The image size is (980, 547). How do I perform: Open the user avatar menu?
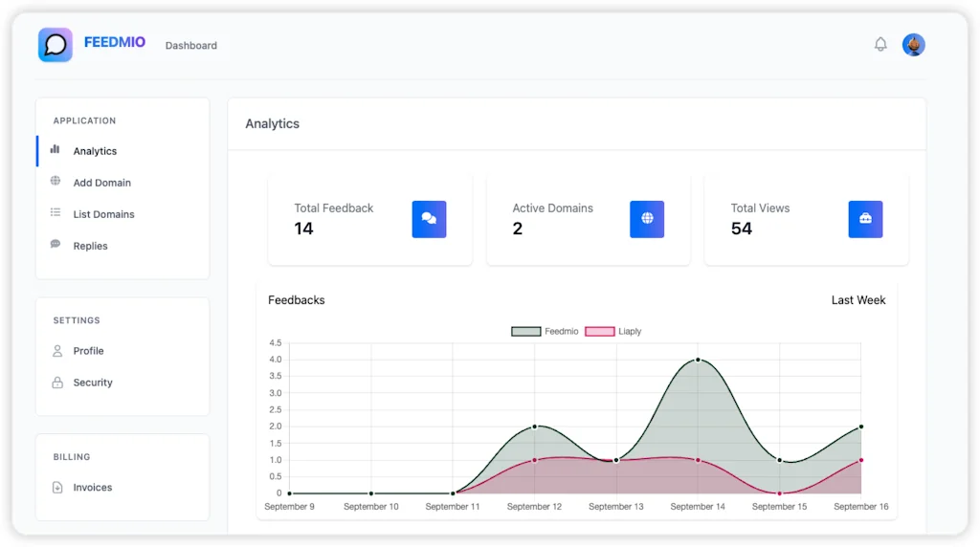pyautogui.click(x=913, y=45)
